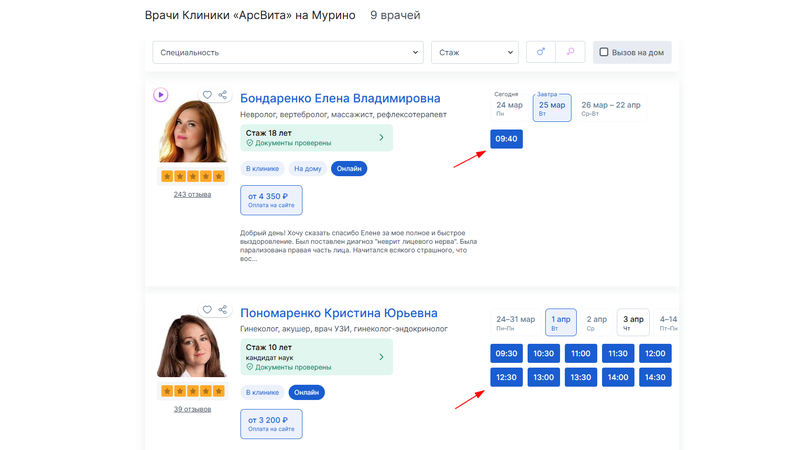Choose 'Онлайн' option for Bondarenko
Viewport: 800px width, 450px height.
point(349,168)
